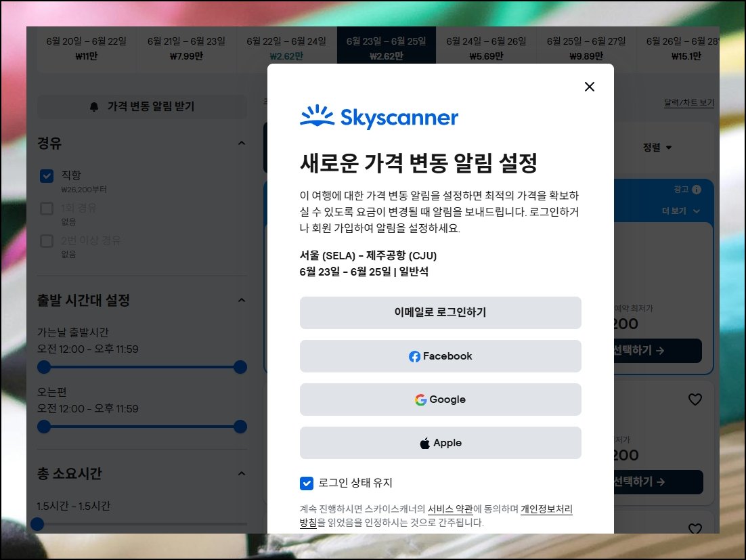Select 6월 21일 – 6월 23일 date tab
The image size is (746, 560).
tap(187, 49)
